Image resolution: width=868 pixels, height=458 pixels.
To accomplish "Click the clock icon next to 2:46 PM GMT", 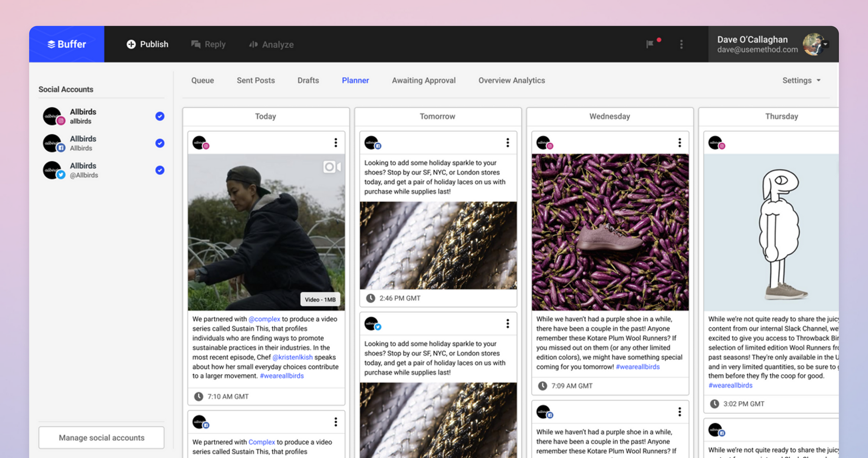I will click(x=371, y=298).
